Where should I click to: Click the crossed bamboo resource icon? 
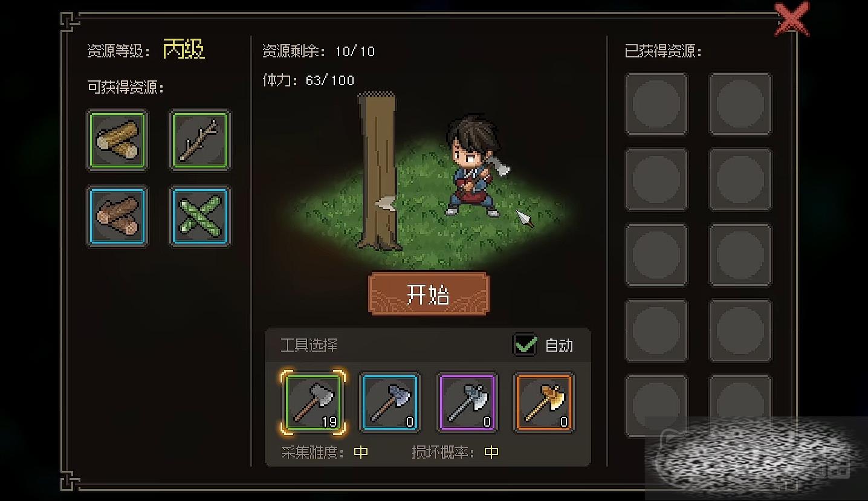(x=200, y=216)
